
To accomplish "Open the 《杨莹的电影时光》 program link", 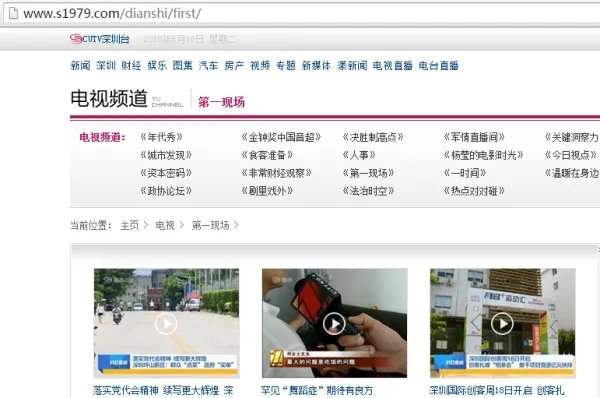I will 483,155.
